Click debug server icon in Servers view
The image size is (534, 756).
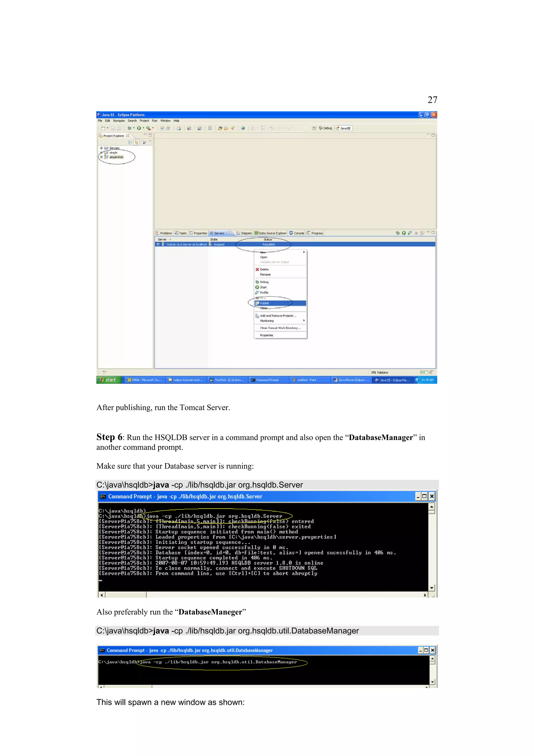(398, 233)
